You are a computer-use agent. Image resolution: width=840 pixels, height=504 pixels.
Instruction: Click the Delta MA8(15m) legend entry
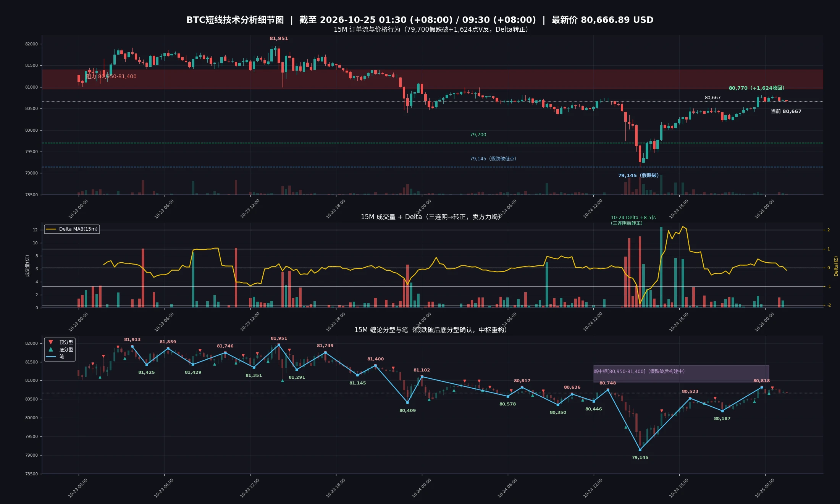[x=72, y=229]
